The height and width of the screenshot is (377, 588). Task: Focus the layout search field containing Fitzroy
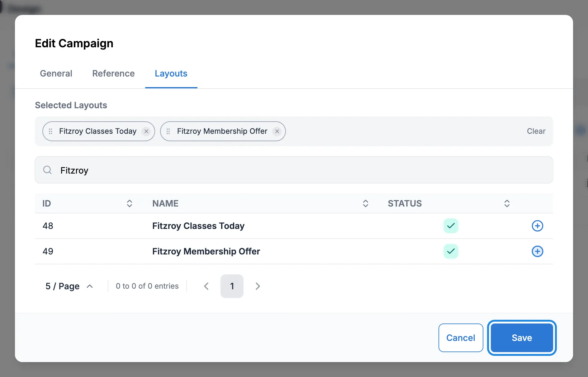[x=294, y=170]
